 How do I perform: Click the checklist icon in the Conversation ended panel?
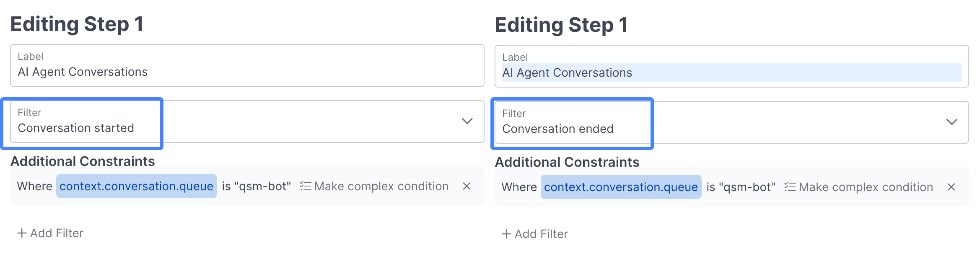(x=790, y=187)
